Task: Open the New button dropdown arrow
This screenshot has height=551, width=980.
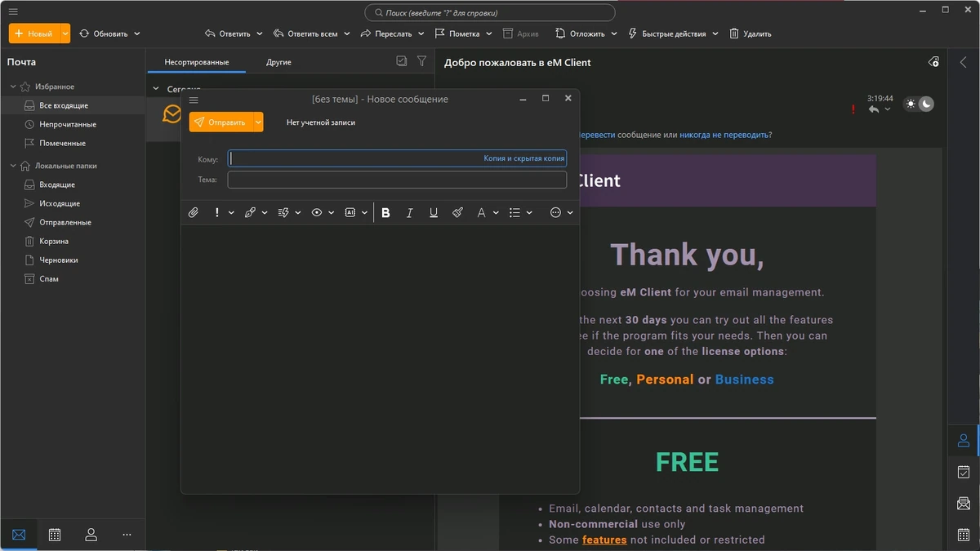Action: click(x=65, y=33)
